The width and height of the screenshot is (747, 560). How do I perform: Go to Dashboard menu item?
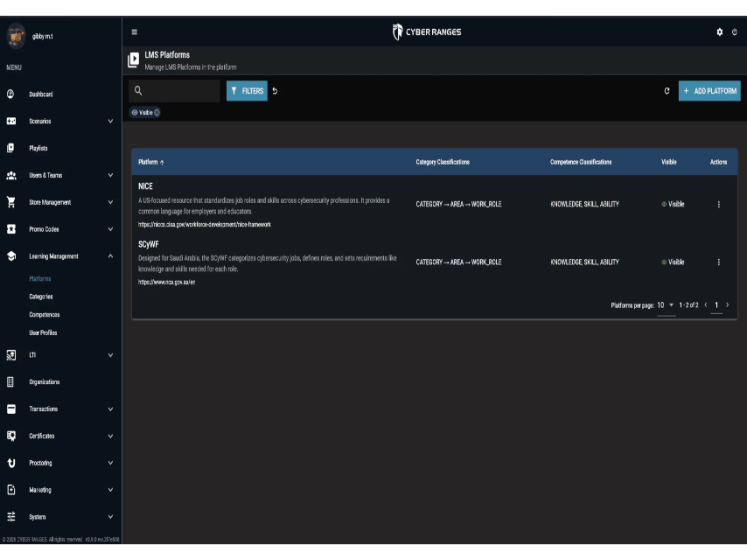click(x=41, y=94)
